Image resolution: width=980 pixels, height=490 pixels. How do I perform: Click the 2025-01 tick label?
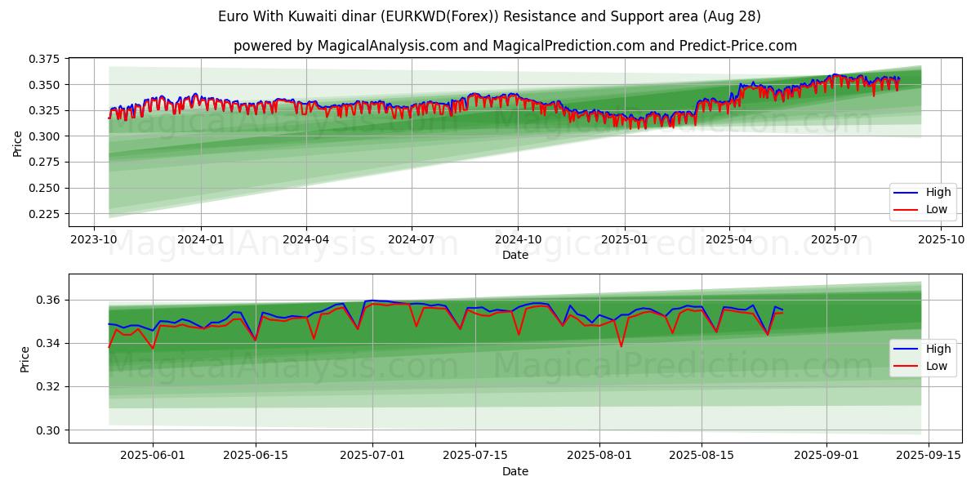point(624,240)
